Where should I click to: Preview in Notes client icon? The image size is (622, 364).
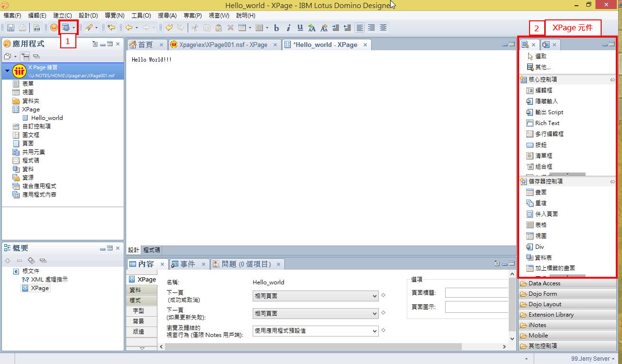coord(54,28)
